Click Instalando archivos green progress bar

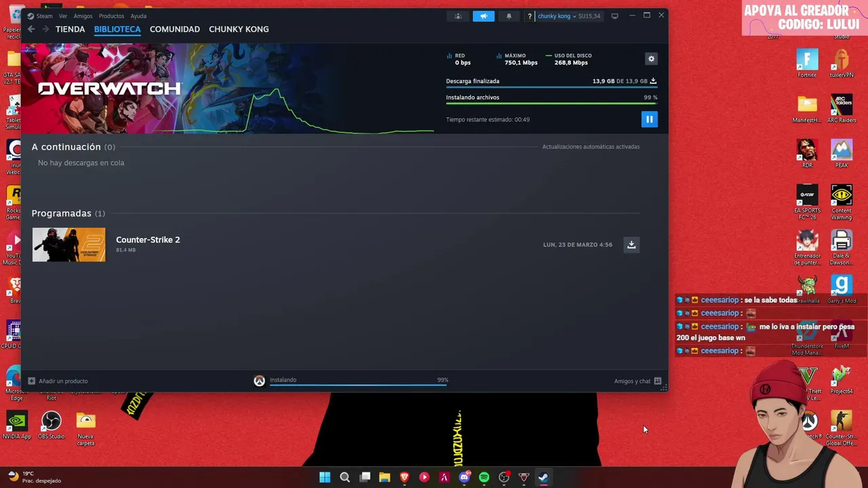[551, 104]
